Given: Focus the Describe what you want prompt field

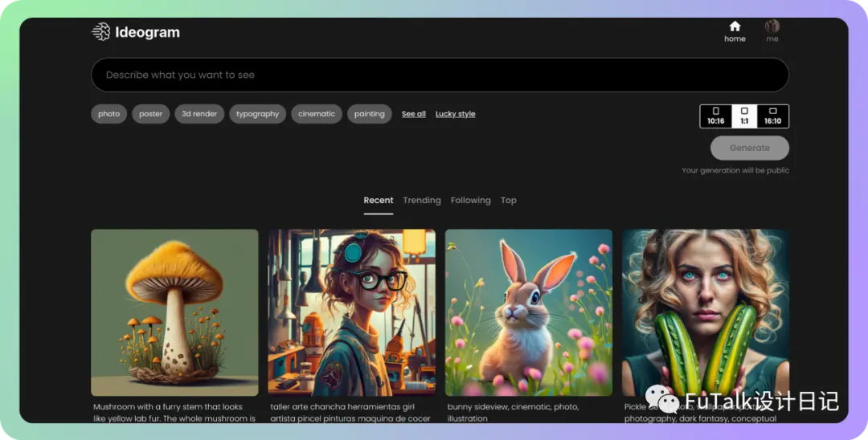Looking at the screenshot, I should click(440, 75).
